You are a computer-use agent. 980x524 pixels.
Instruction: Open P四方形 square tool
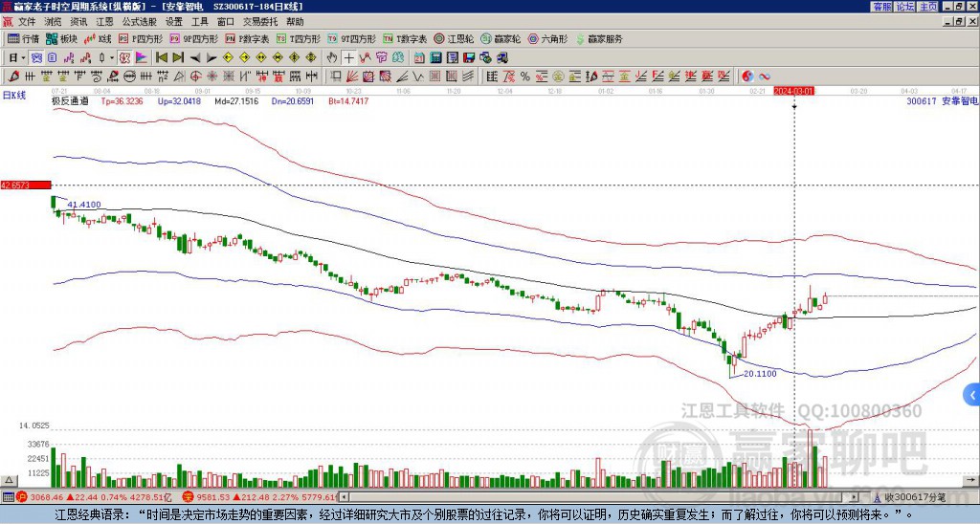(x=141, y=38)
